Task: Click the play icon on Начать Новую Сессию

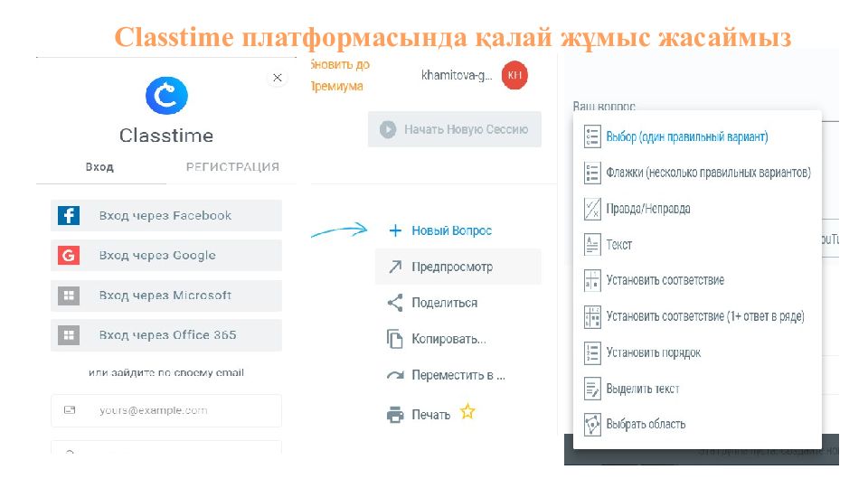Action: point(388,129)
